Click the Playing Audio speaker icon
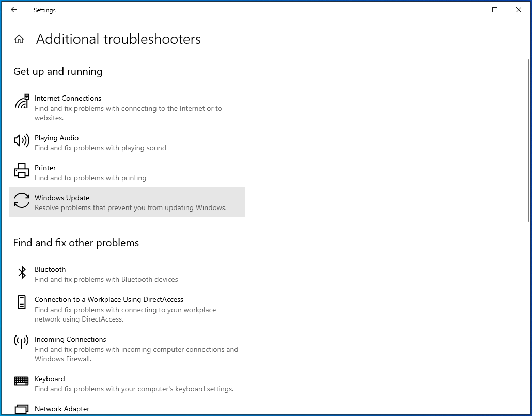 pos(22,140)
